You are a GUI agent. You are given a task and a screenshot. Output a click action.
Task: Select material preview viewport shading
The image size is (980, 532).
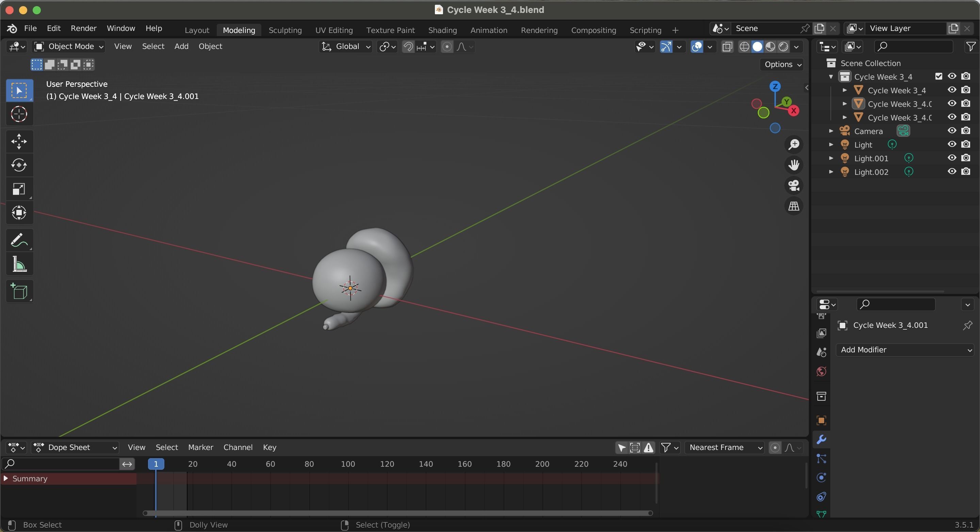coord(770,47)
